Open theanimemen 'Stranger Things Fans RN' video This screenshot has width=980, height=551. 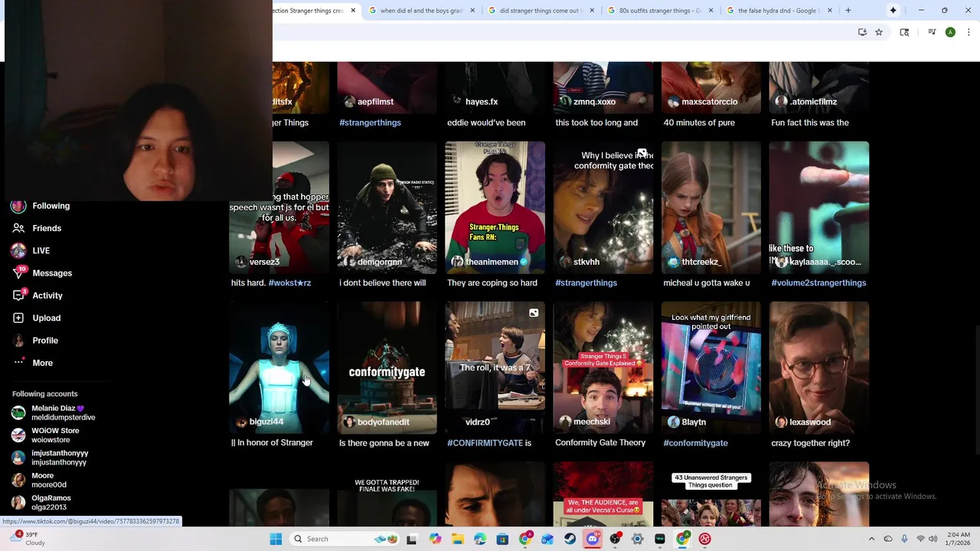point(495,207)
